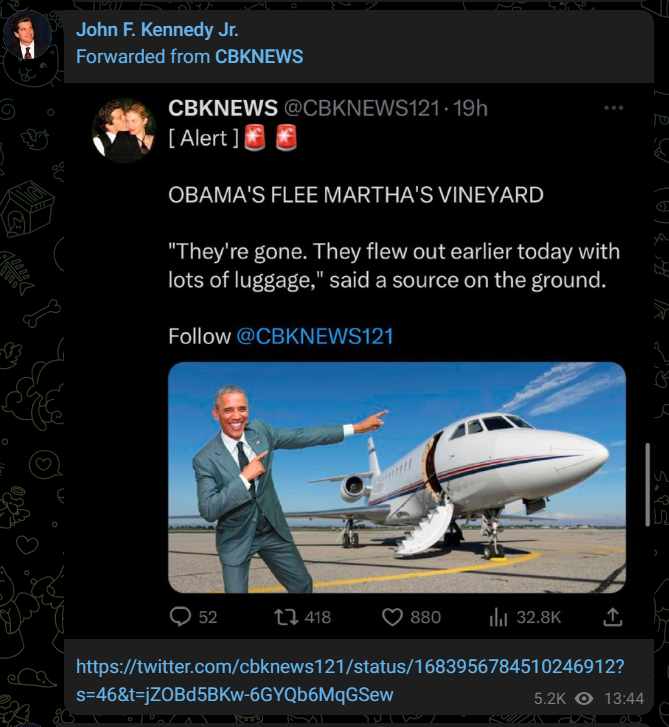Click the bold CBKNEWS display name
669x727 pixels.
pyautogui.click(x=223, y=108)
